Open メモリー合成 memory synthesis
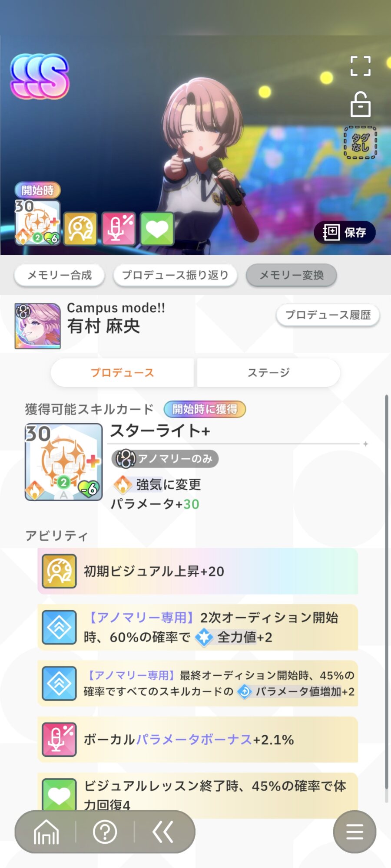This screenshot has height=868, width=391. tap(60, 275)
